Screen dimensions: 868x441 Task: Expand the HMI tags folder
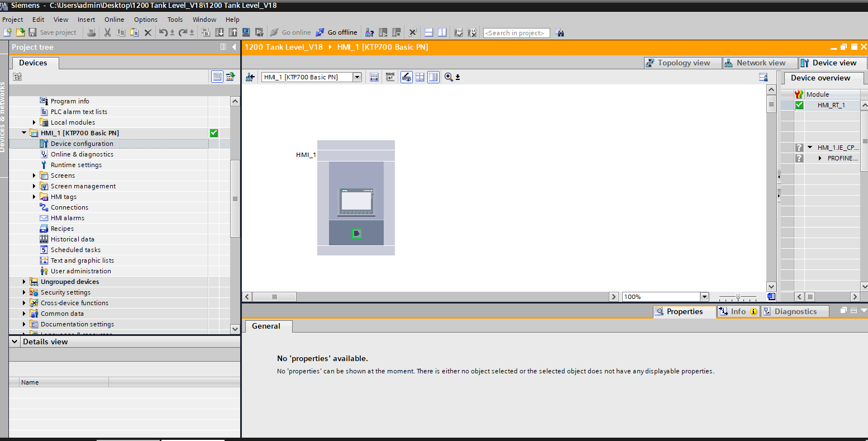pyautogui.click(x=34, y=197)
